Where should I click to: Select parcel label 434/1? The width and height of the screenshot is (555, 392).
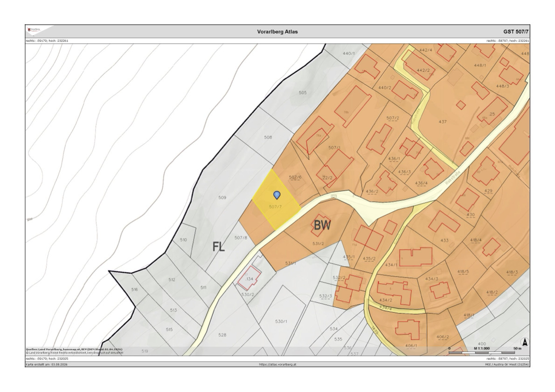point(391,265)
